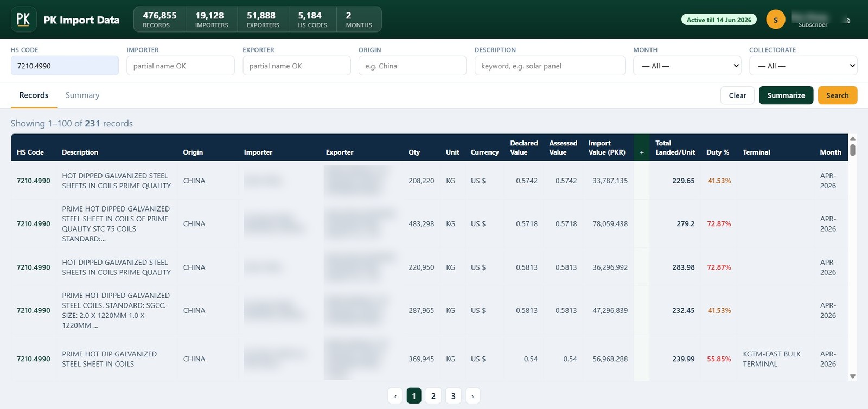The height and width of the screenshot is (409, 868).
Task: Click the orange Search button
Action: tap(838, 95)
